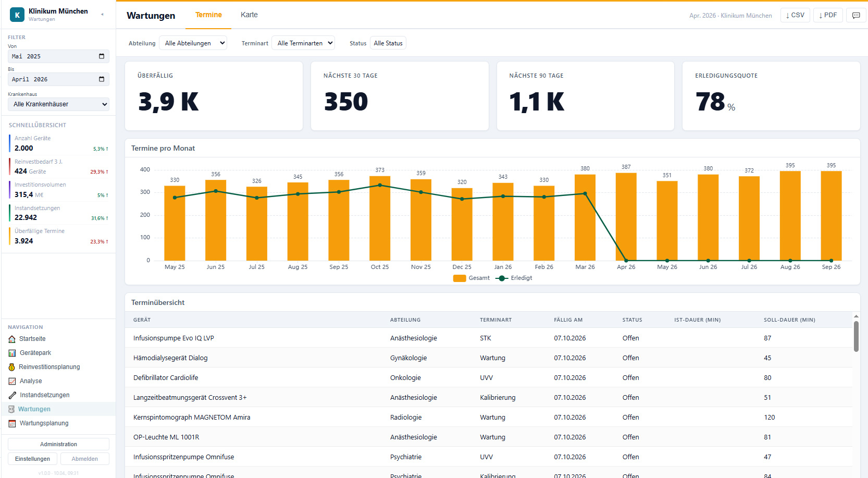The image size is (868, 478).
Task: Switch to the Karte tab
Action: [249, 15]
